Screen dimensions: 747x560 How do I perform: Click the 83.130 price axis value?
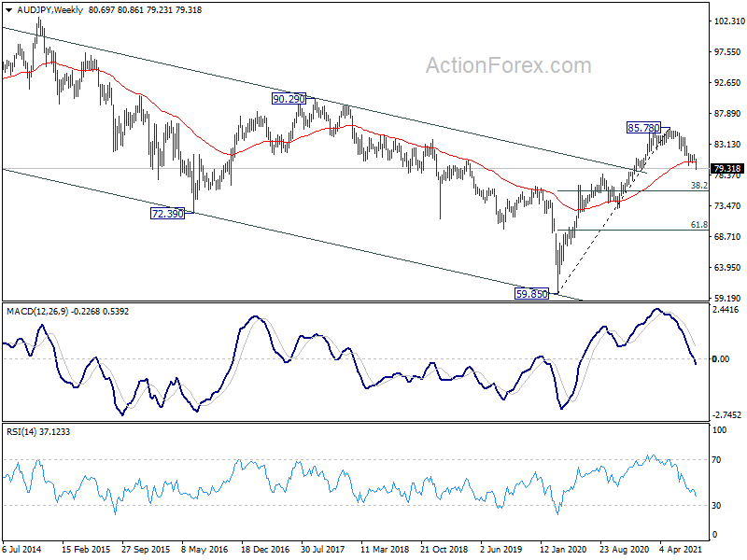click(727, 145)
